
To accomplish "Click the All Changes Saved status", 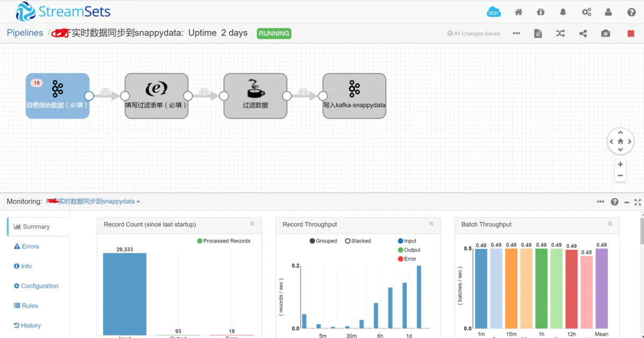I will coord(473,33).
